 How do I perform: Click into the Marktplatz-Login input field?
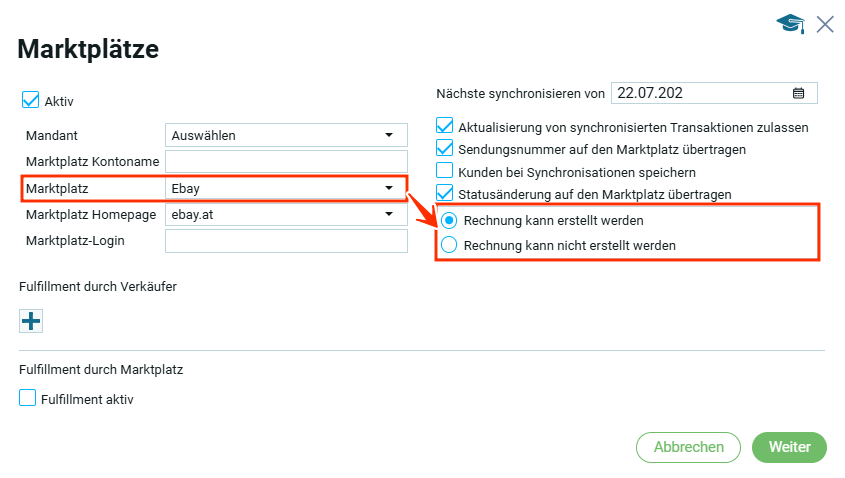286,240
